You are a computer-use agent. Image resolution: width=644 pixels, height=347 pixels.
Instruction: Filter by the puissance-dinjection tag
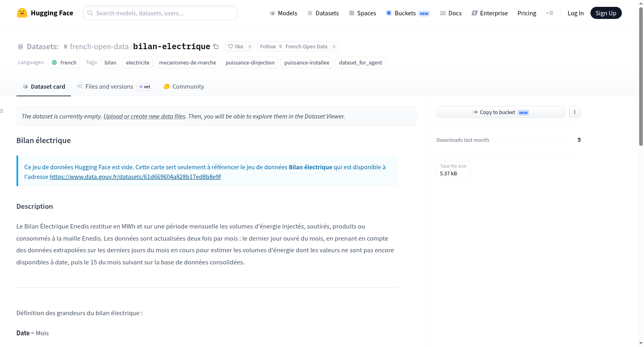click(250, 62)
